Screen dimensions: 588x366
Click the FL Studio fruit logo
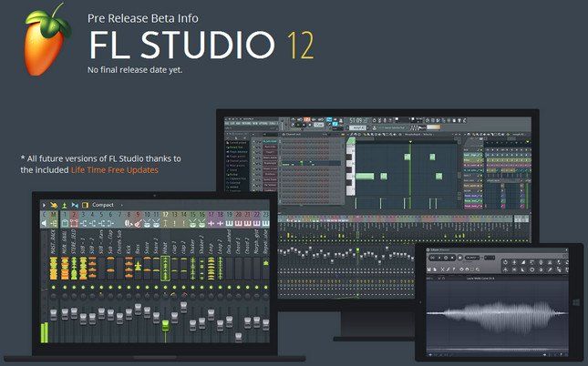pos(46,40)
